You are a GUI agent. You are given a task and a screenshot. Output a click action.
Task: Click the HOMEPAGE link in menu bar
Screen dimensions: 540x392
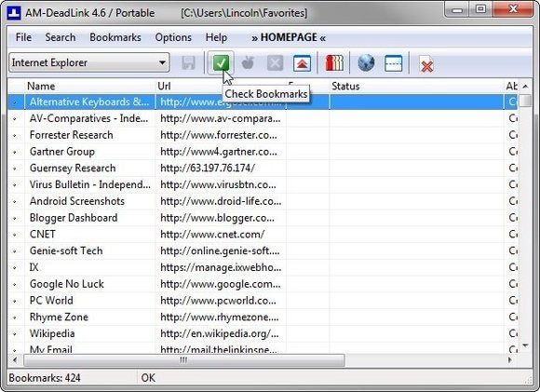[x=289, y=37]
